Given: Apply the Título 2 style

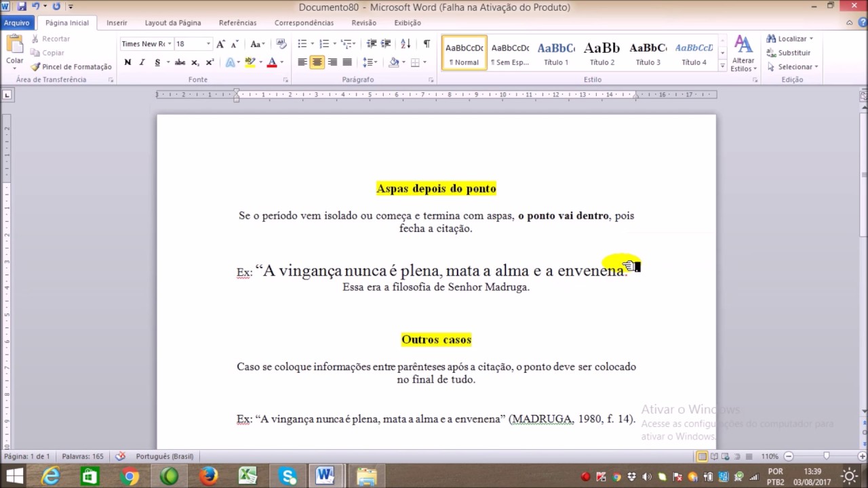Looking at the screenshot, I should pos(602,54).
